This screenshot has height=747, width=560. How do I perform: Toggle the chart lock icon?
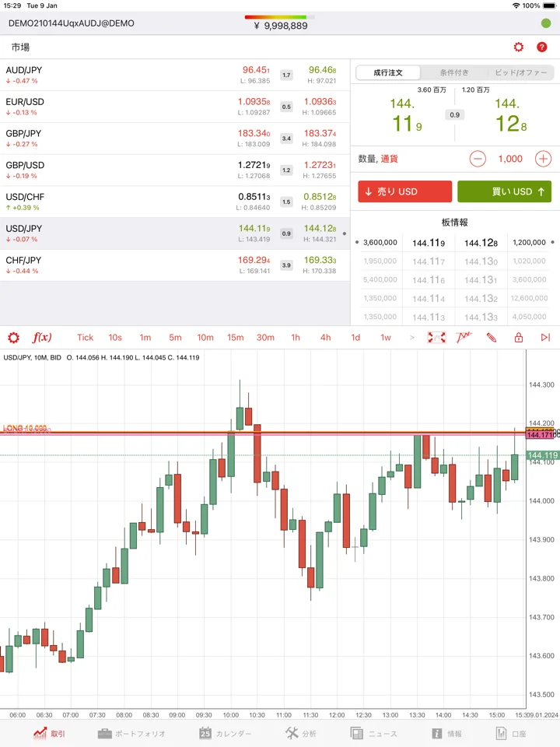pos(519,338)
